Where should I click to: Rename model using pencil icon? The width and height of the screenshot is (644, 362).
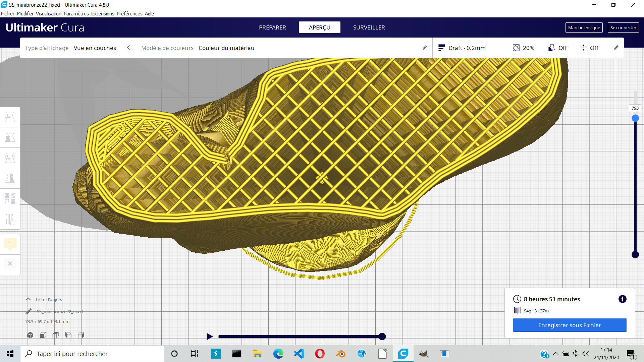(x=29, y=311)
